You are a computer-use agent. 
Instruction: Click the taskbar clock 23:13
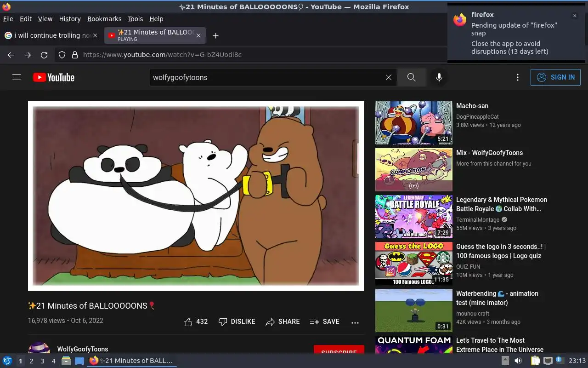click(x=577, y=361)
